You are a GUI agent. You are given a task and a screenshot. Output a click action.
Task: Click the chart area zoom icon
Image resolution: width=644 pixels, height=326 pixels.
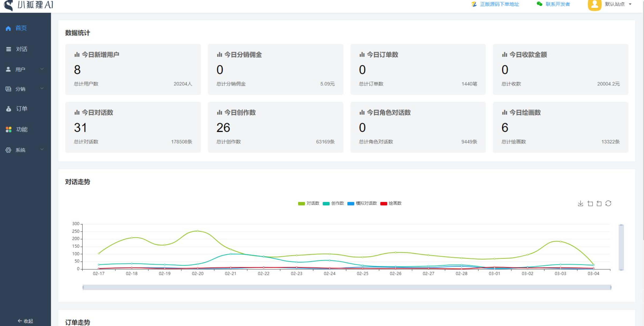(x=590, y=204)
